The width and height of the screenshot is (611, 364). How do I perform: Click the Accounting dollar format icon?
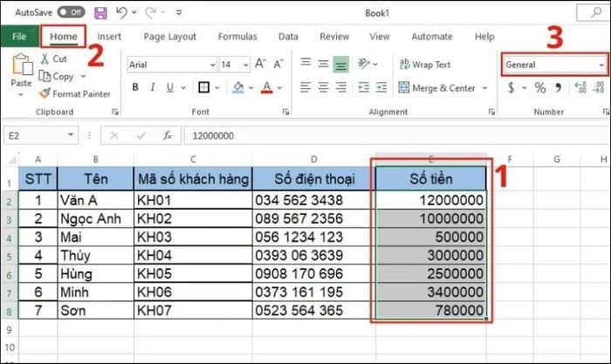pyautogui.click(x=511, y=87)
